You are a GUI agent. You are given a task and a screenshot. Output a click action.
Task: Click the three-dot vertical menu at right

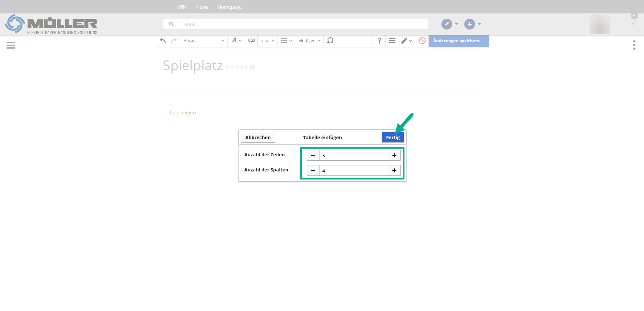634,45
